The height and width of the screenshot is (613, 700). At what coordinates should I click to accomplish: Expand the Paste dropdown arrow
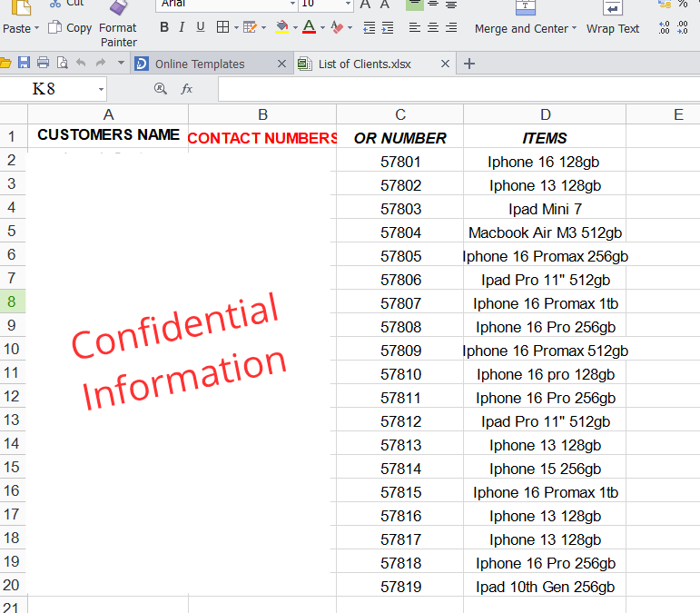(x=36, y=28)
